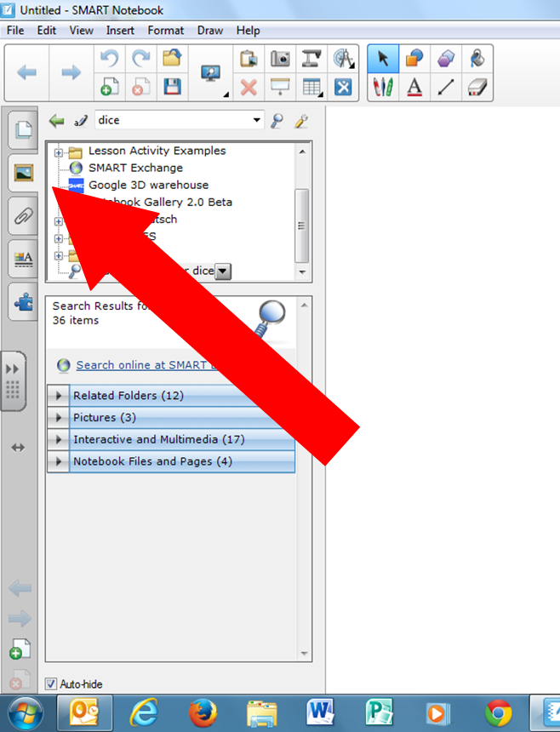Select the Lines tool

(x=446, y=87)
